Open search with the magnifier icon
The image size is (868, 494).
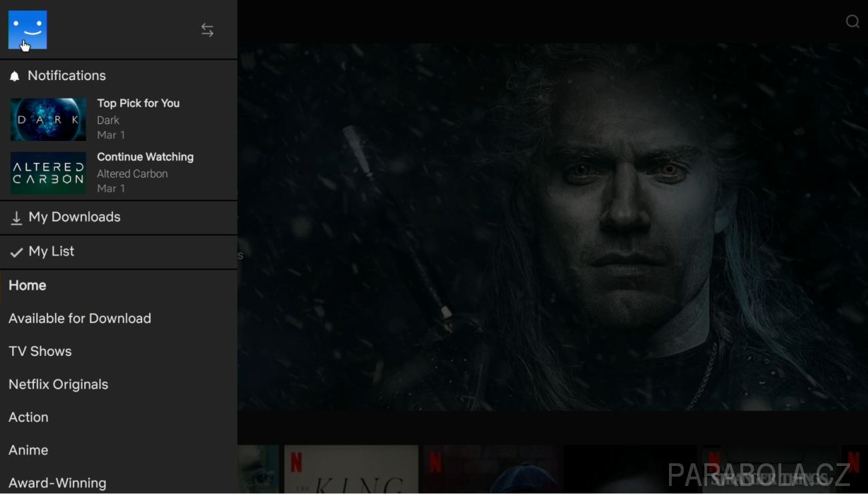pyautogui.click(x=853, y=21)
